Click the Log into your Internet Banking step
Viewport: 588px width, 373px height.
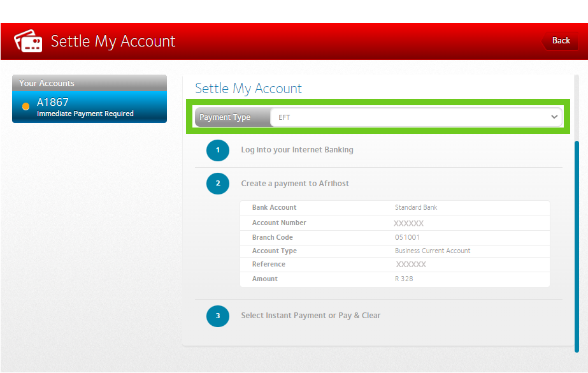tap(297, 150)
